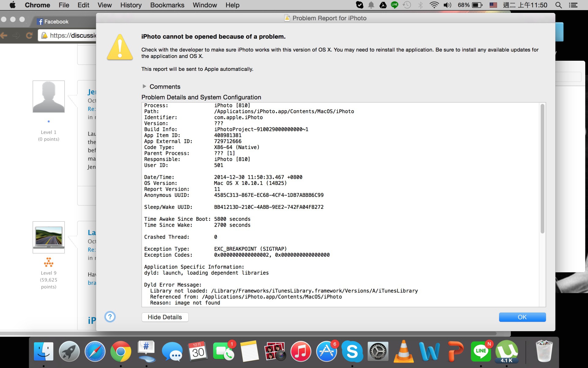Click the Google Drive menu bar icon
This screenshot has height=368, width=588.
(383, 5)
